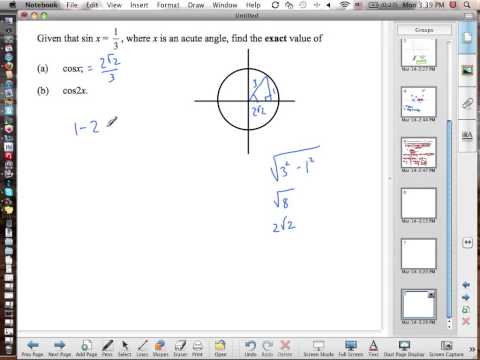Open the Notebook application menu
Image resolution: width=480 pixels, height=360 pixels.
point(41,5)
